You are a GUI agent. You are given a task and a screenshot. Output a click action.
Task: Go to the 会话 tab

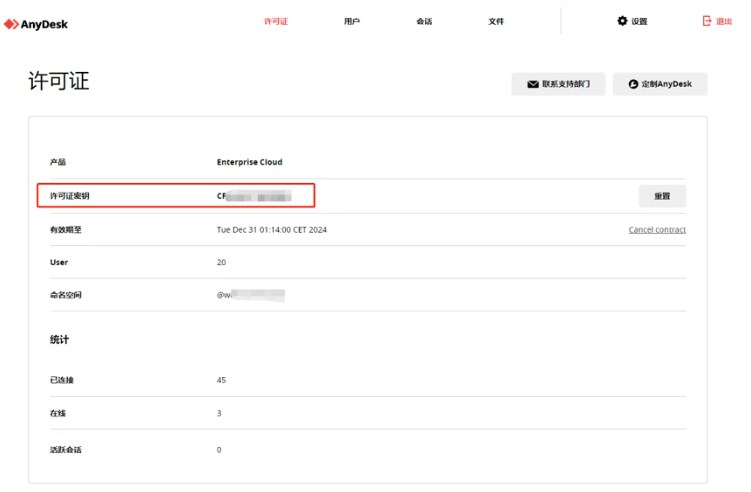tap(424, 21)
